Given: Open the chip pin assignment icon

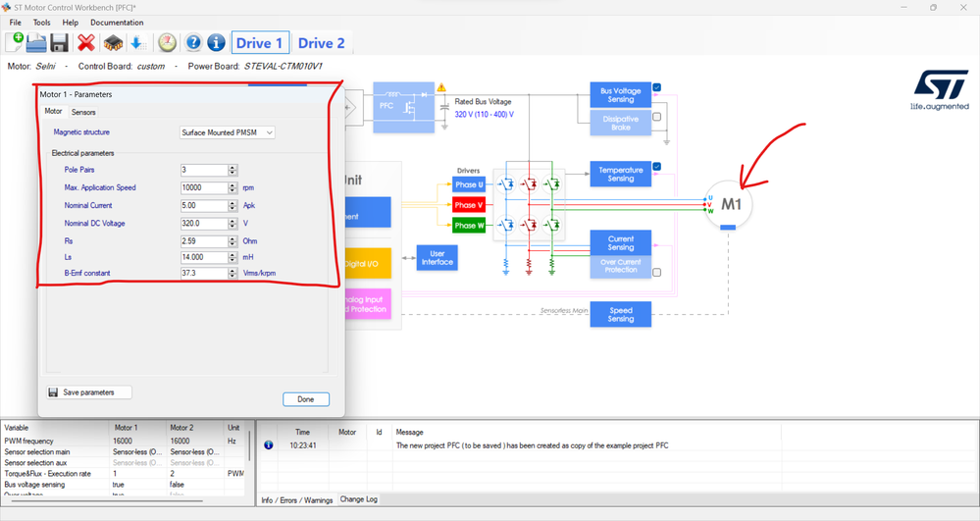Looking at the screenshot, I should pyautogui.click(x=113, y=42).
